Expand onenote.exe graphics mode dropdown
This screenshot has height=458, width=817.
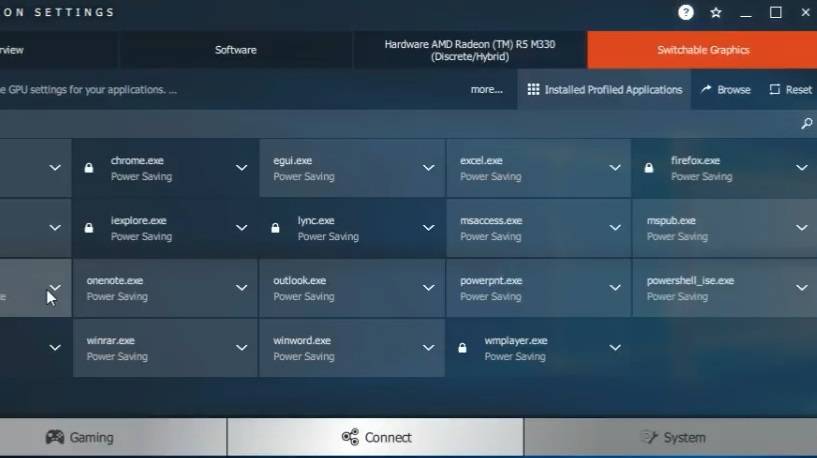coord(241,288)
